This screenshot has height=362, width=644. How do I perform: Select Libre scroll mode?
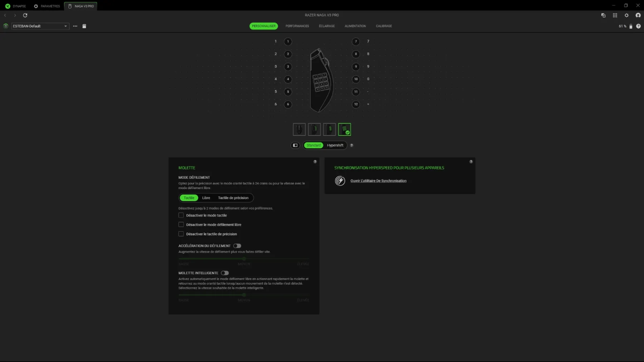(x=206, y=198)
